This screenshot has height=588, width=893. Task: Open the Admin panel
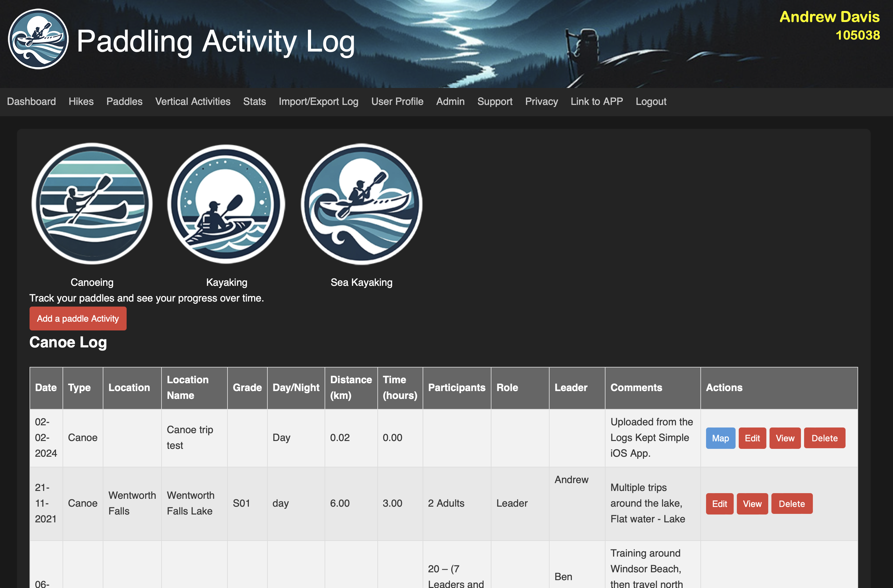[x=450, y=102]
